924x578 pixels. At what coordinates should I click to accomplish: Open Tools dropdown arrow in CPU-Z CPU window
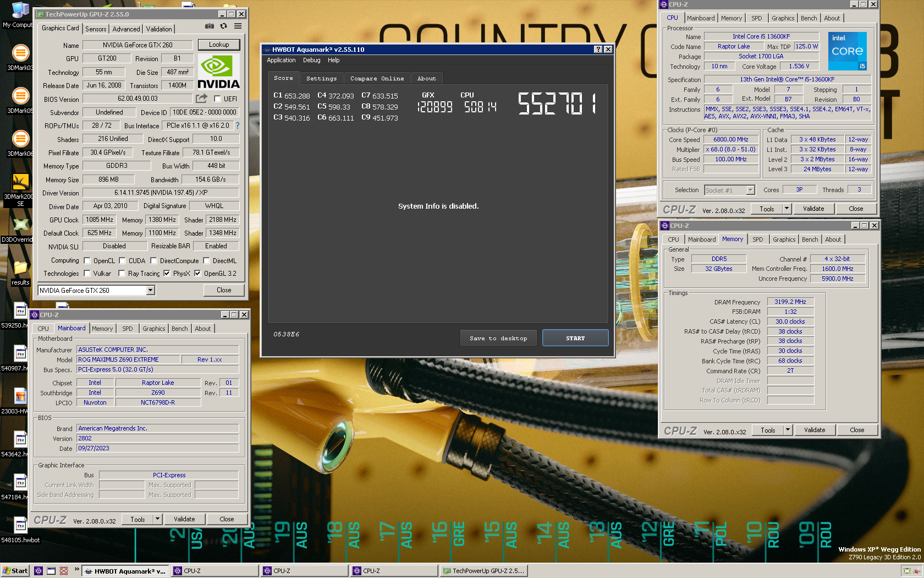tap(787, 209)
